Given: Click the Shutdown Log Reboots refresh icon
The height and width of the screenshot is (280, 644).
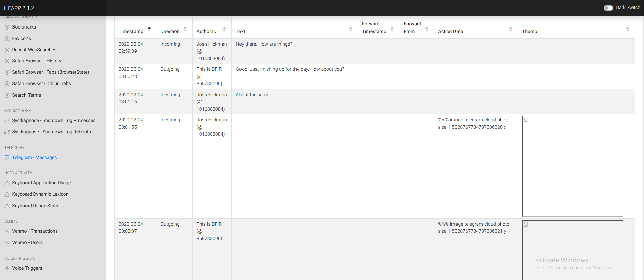Looking at the screenshot, I should 7,132.
